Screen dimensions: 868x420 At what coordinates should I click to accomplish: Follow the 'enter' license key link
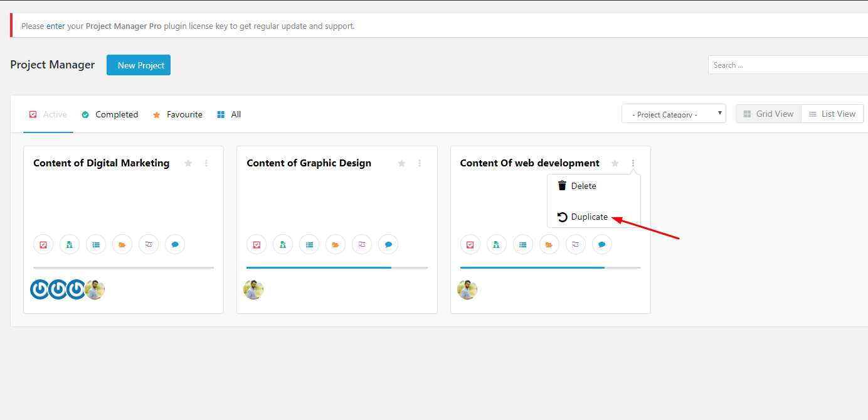click(x=56, y=26)
